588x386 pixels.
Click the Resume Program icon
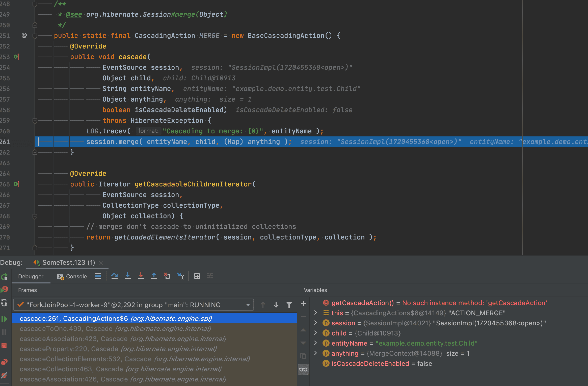tap(4, 319)
